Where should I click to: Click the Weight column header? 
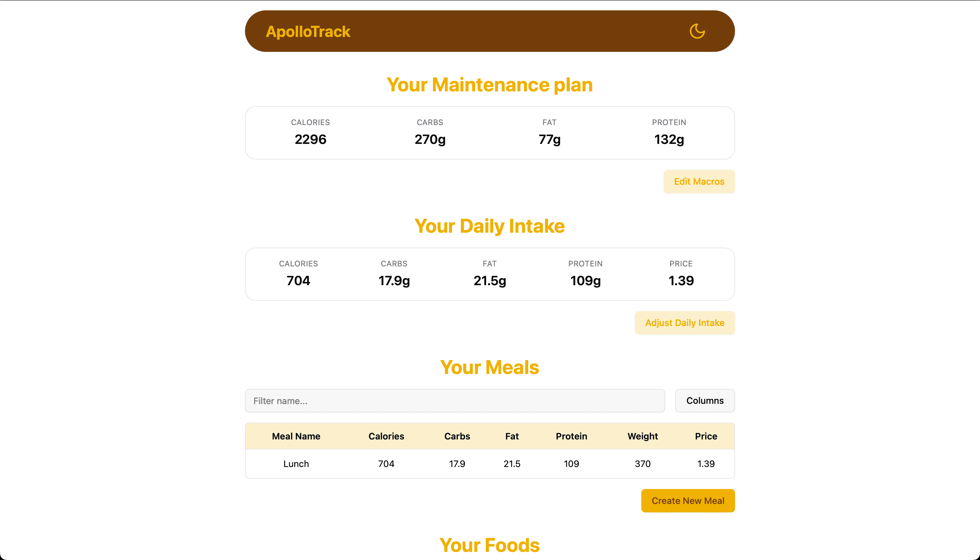click(x=642, y=436)
